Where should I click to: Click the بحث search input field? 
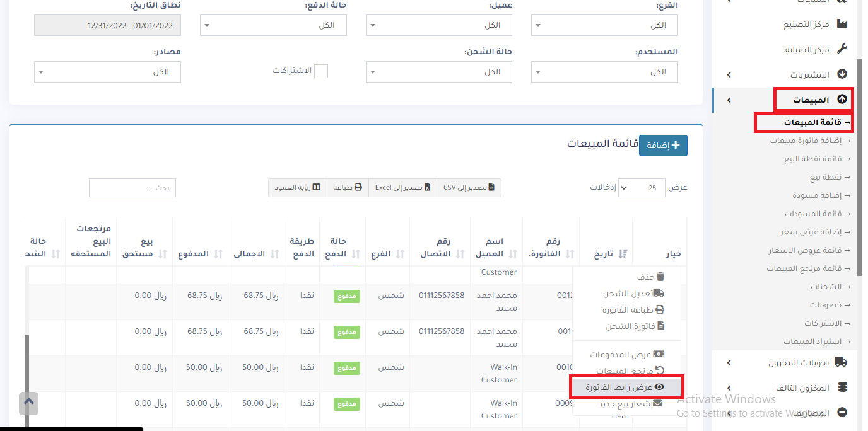pos(132,188)
